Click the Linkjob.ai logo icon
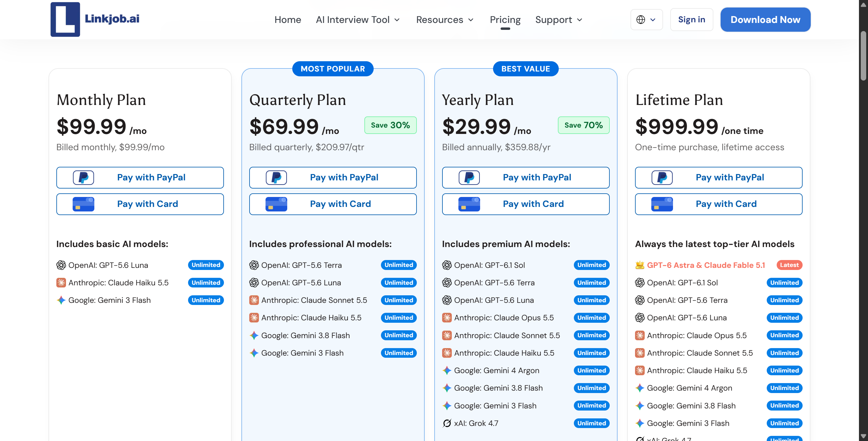This screenshot has height=441, width=868. point(65,19)
